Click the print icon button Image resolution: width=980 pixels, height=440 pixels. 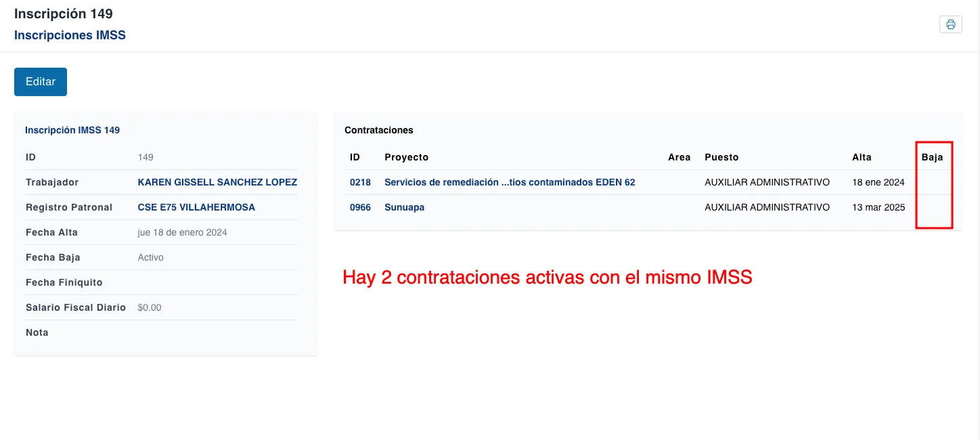[950, 24]
